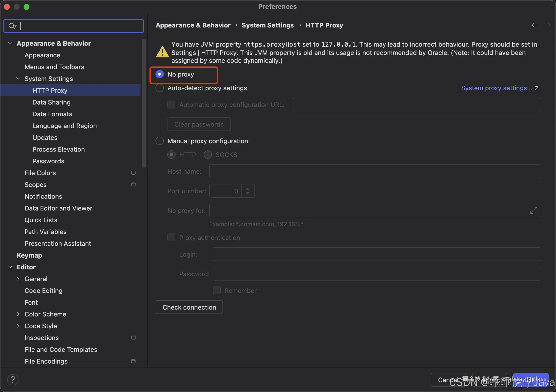Viewport: 556px width, 392px height.
Task: Click the back navigation arrow icon
Action: point(535,25)
